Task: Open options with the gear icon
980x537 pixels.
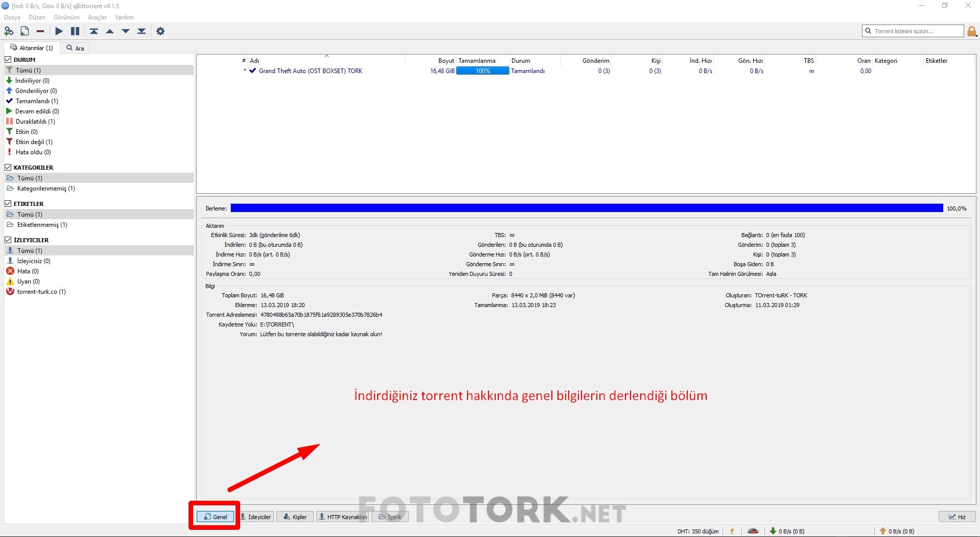Action: (x=160, y=31)
